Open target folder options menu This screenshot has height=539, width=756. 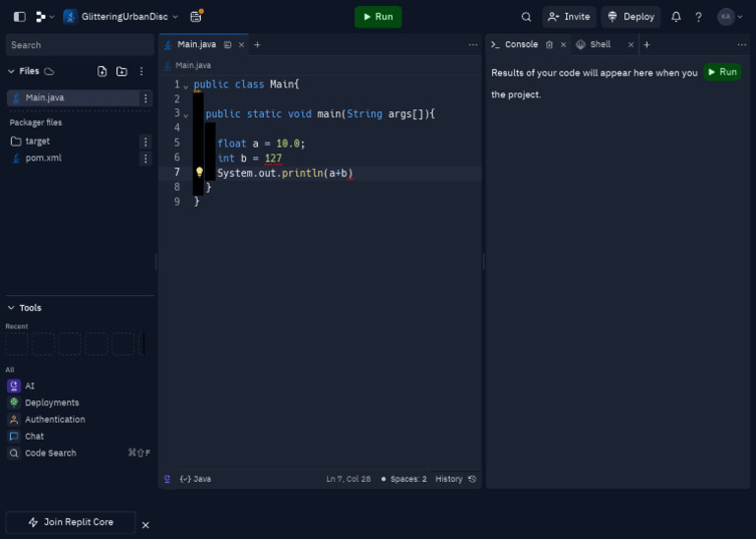click(146, 142)
